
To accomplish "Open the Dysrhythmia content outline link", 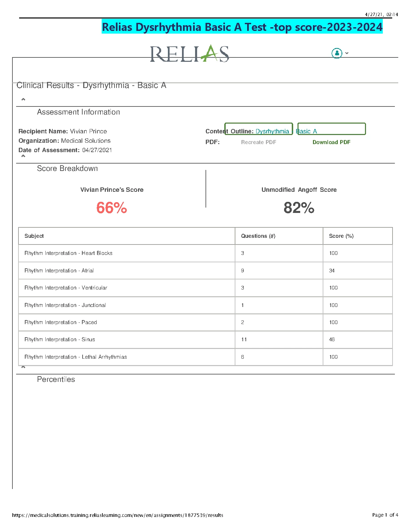I will tap(272, 131).
